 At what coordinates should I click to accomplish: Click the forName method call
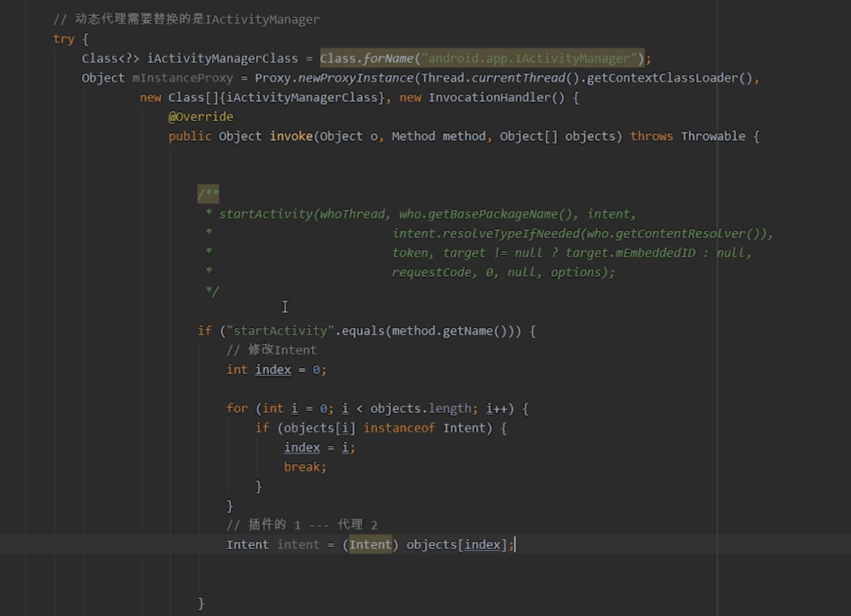point(388,58)
